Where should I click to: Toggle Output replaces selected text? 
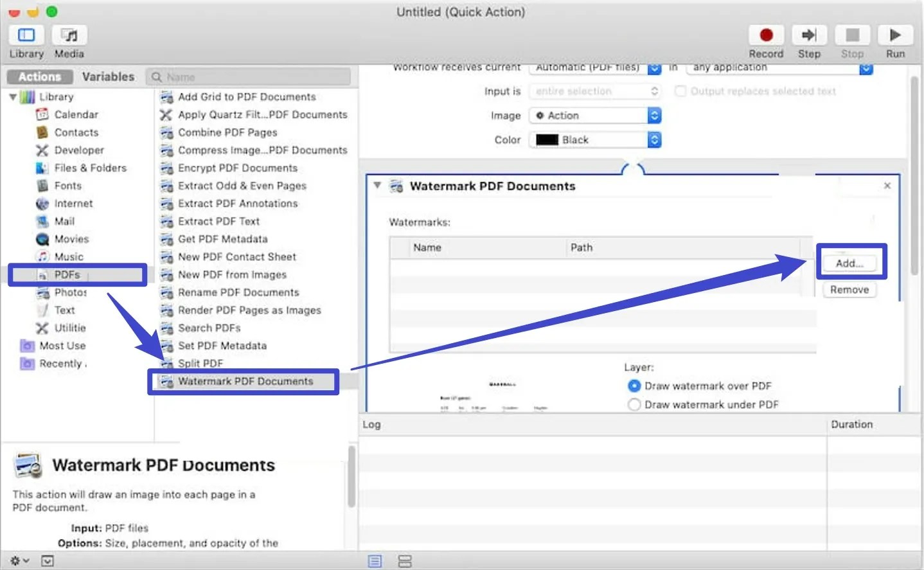coord(680,91)
